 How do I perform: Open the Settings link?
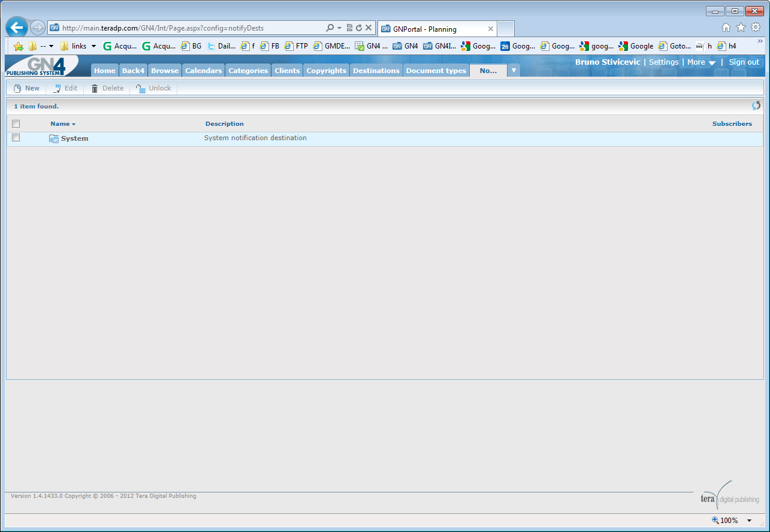[664, 62]
